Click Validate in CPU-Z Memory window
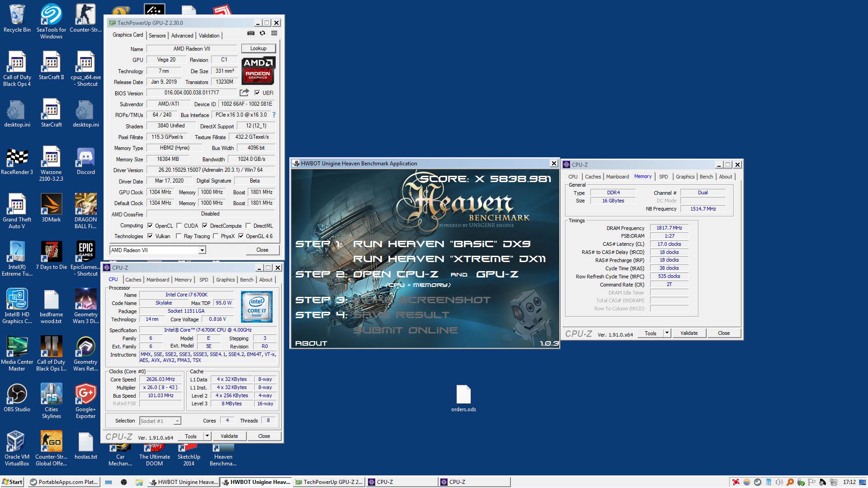Image resolution: width=868 pixels, height=488 pixels. (689, 333)
